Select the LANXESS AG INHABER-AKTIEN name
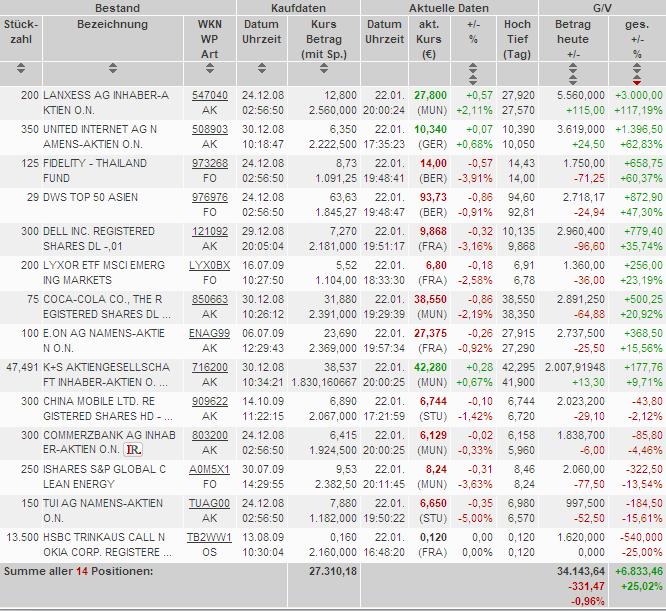The height and width of the screenshot is (611, 666). click(106, 103)
